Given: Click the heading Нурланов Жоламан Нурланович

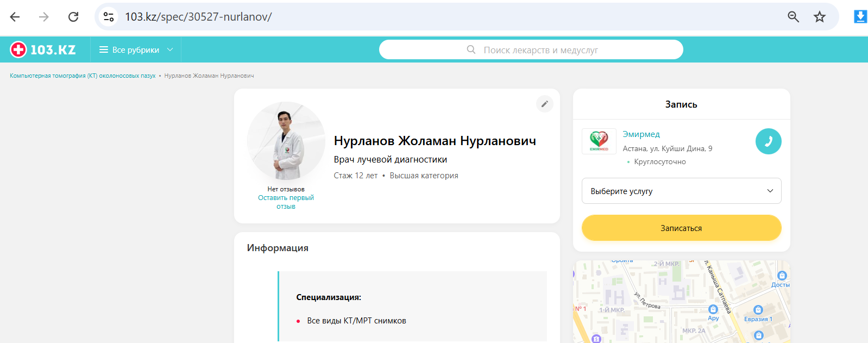Looking at the screenshot, I should pyautogui.click(x=435, y=141).
